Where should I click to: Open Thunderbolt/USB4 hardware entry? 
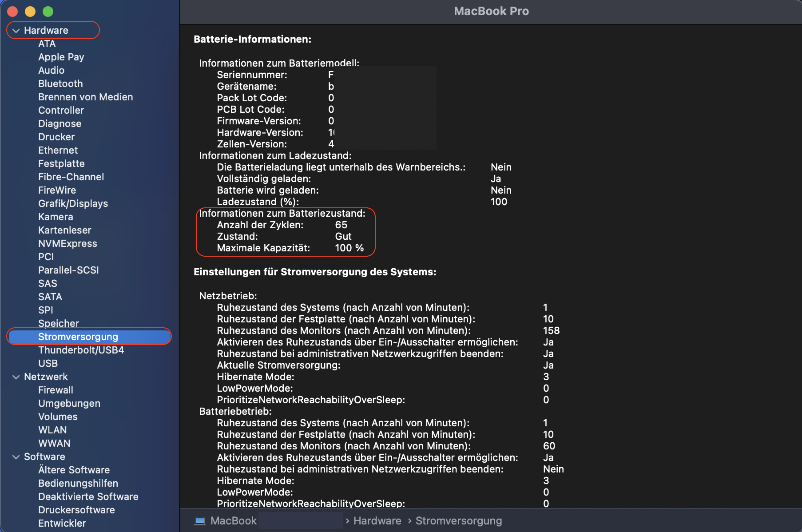(x=81, y=350)
